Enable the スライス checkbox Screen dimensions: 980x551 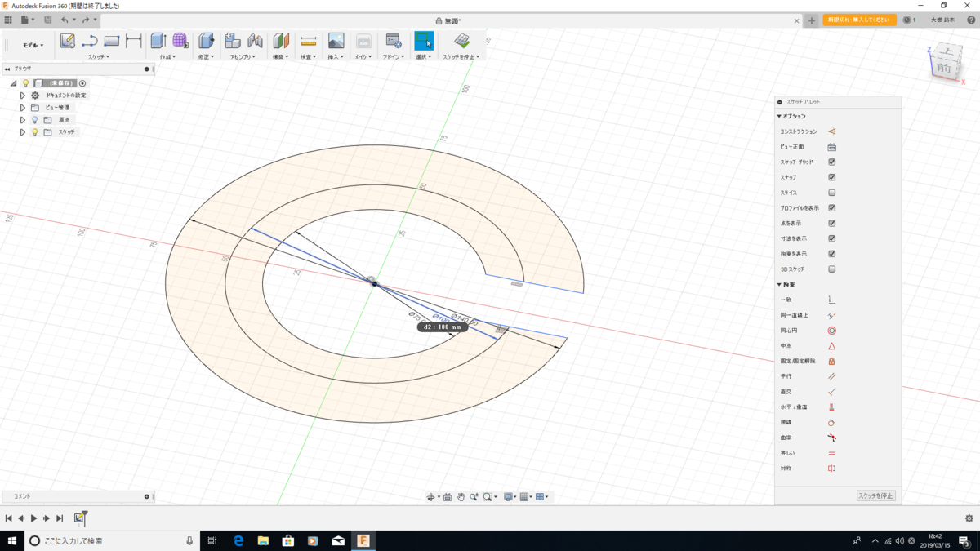[x=831, y=193]
